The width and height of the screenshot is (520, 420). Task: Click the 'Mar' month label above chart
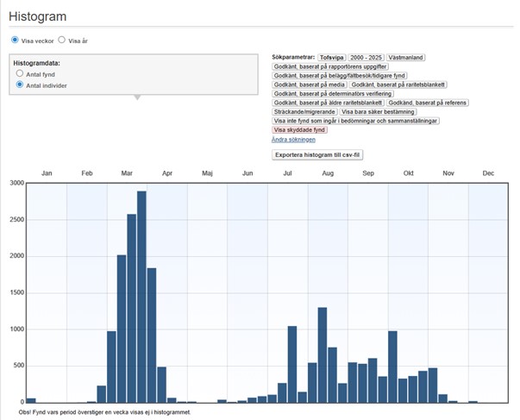click(127, 173)
